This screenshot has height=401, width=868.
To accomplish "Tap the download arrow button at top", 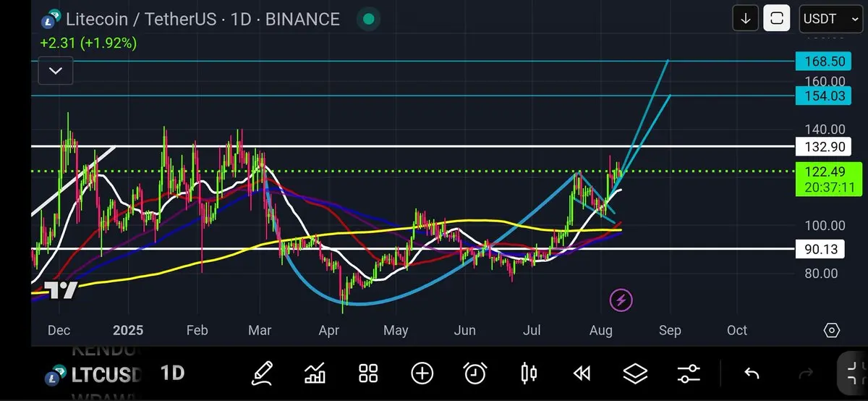I will [x=745, y=18].
